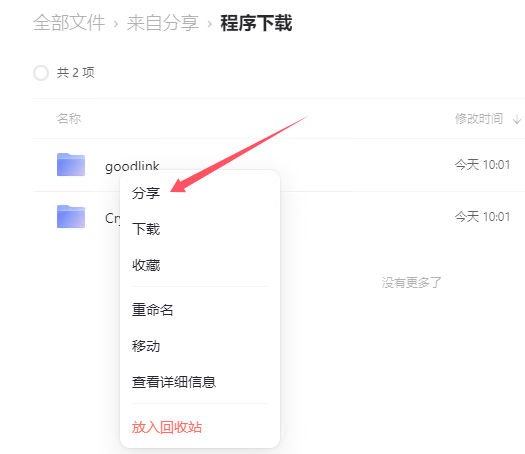
Task: Open 查看详细信息 from the context menu
Action: [x=174, y=382]
